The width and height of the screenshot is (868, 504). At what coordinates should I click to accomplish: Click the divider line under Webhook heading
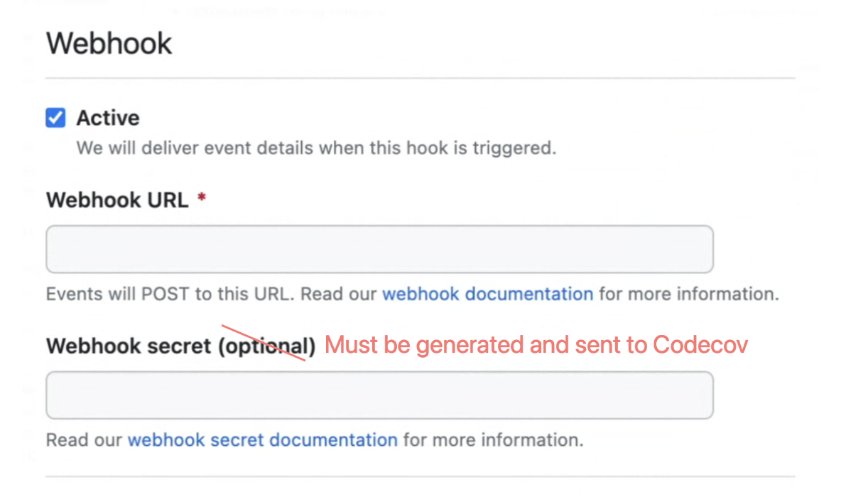click(x=419, y=77)
